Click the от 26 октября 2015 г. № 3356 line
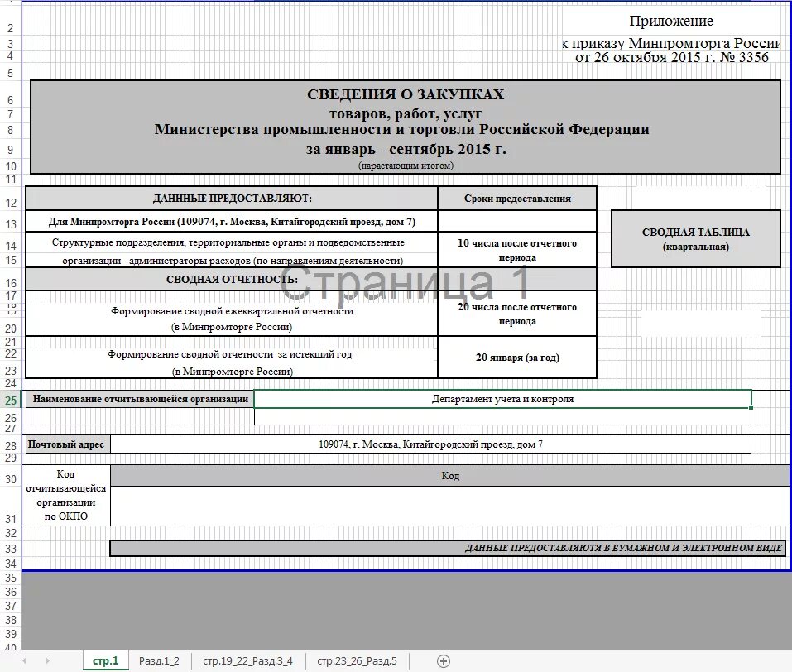 coord(672,57)
